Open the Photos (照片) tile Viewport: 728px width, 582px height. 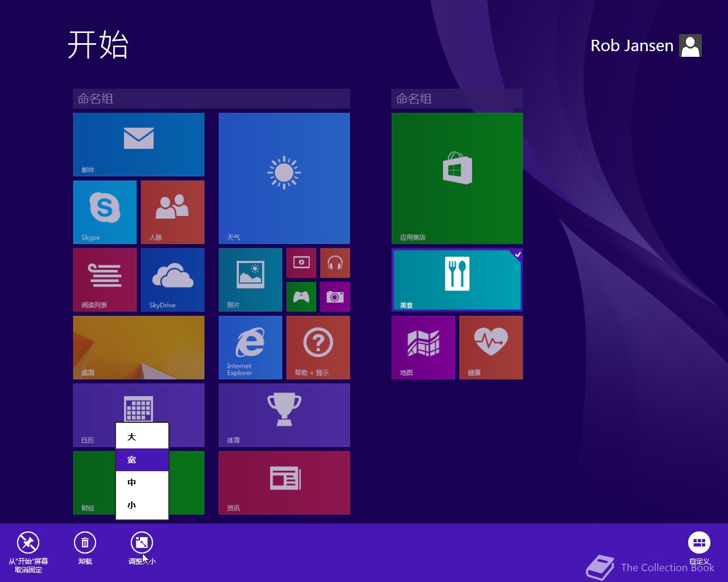250,280
